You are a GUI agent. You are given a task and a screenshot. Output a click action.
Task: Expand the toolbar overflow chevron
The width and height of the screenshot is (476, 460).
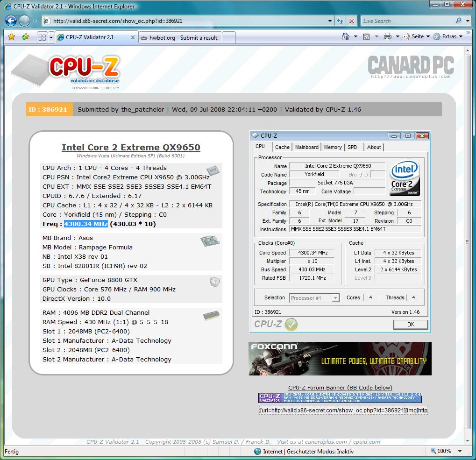click(469, 33)
